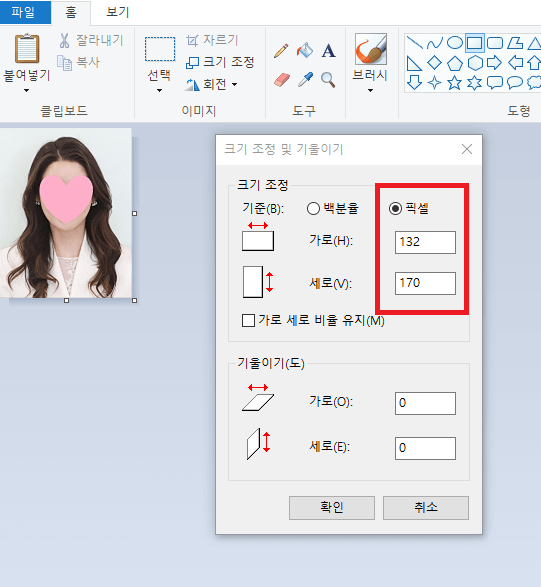This screenshot has width=541, height=587.
Task: Click the canvas right-edge middle handle
Action: point(135,213)
